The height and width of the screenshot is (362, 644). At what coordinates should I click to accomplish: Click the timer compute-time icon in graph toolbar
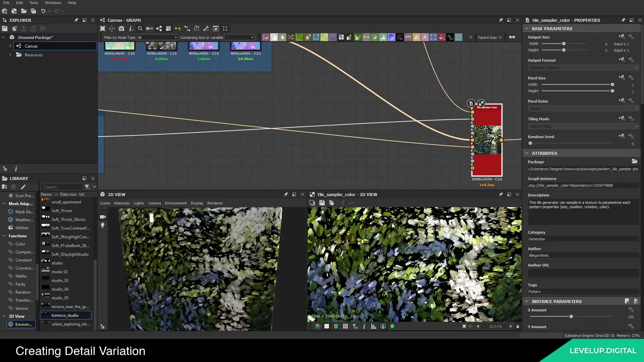[197, 28]
